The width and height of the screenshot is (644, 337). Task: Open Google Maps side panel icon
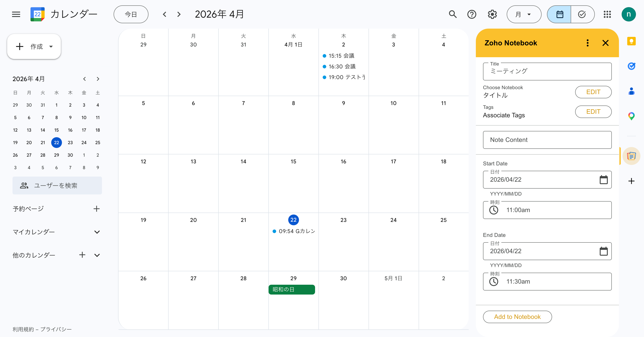pos(631,116)
